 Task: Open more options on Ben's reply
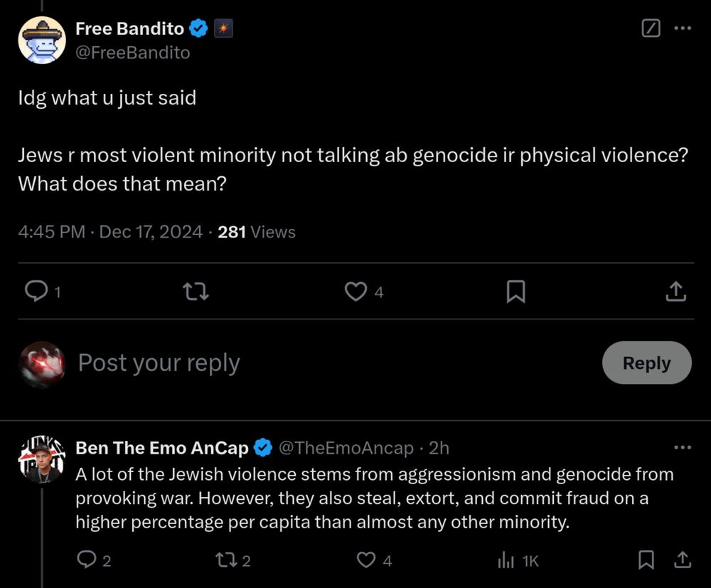[683, 446]
